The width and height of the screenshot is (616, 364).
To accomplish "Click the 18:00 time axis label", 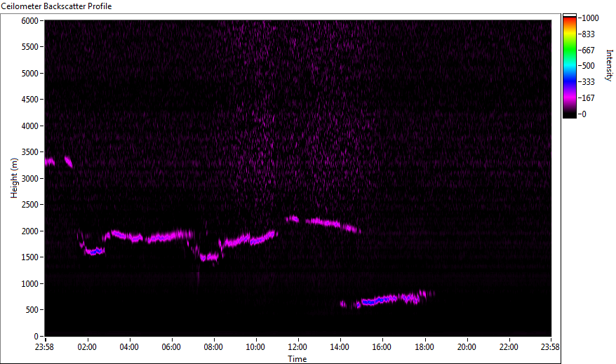I will pyautogui.click(x=424, y=347).
